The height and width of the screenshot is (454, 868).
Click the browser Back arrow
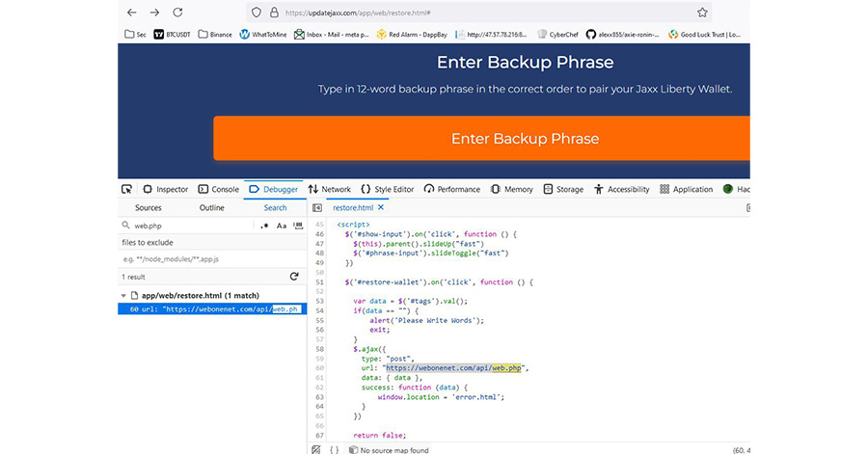(131, 13)
